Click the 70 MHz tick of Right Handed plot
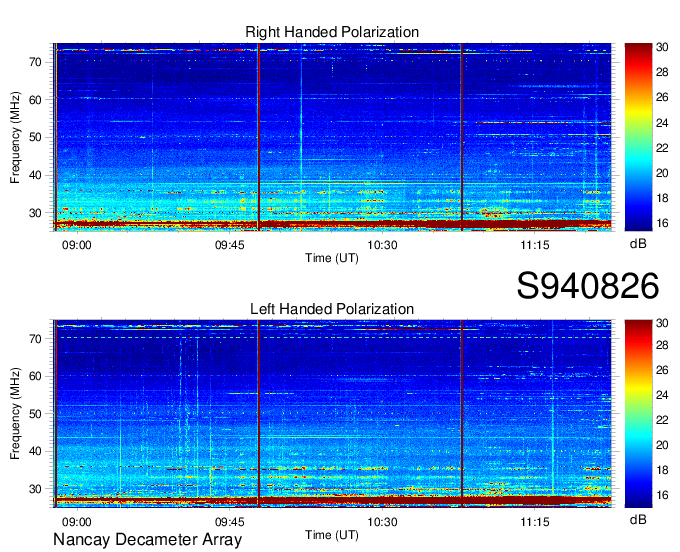680x552 pixels. tap(36, 62)
